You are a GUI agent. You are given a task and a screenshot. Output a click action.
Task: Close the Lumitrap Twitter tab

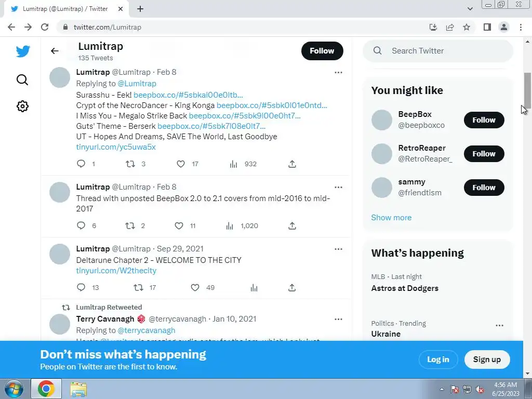pos(121,9)
